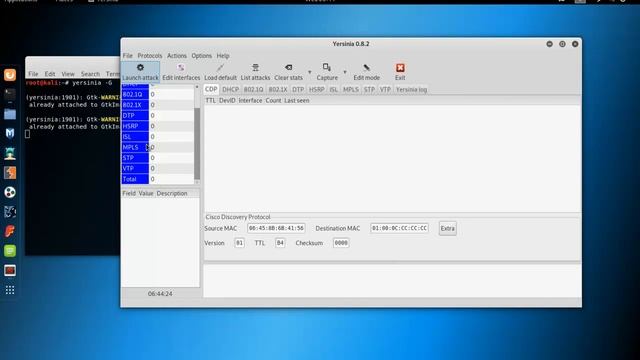Click the Description column header
The width and height of the screenshot is (640, 360).
coord(172,193)
